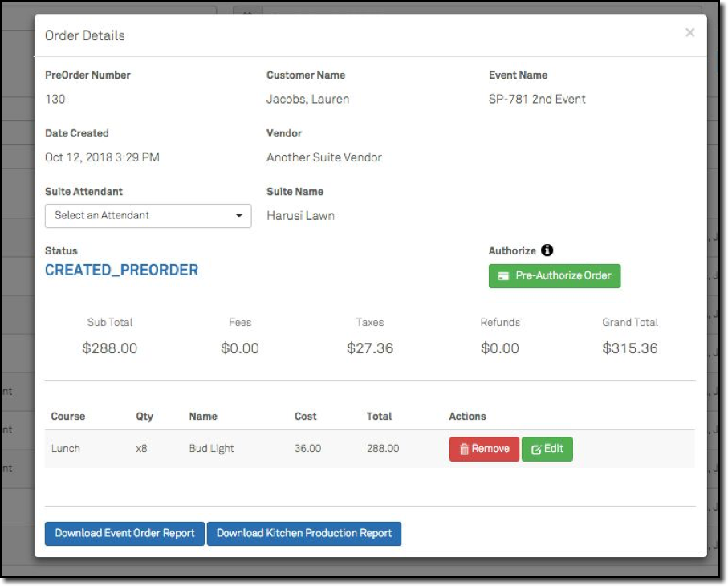Click the CREATED_PREORDER status text

pos(121,270)
